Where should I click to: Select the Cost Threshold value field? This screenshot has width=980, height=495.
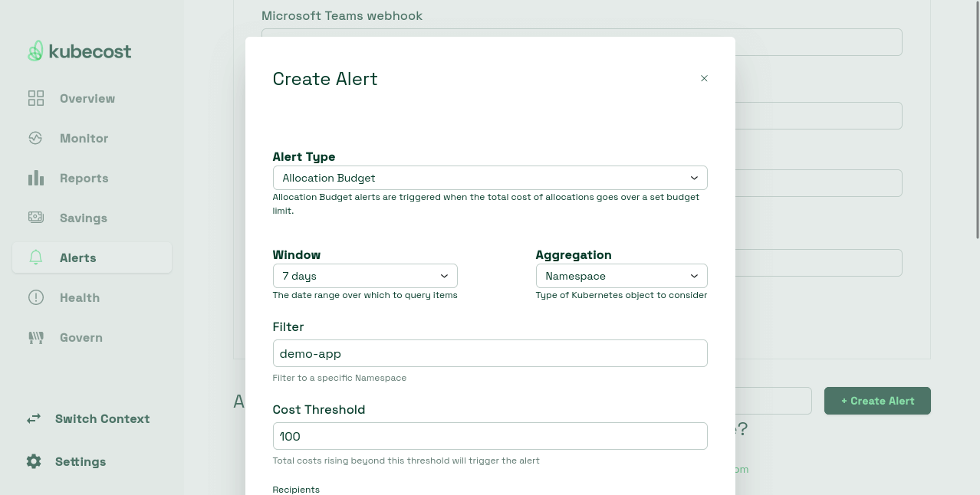point(490,436)
